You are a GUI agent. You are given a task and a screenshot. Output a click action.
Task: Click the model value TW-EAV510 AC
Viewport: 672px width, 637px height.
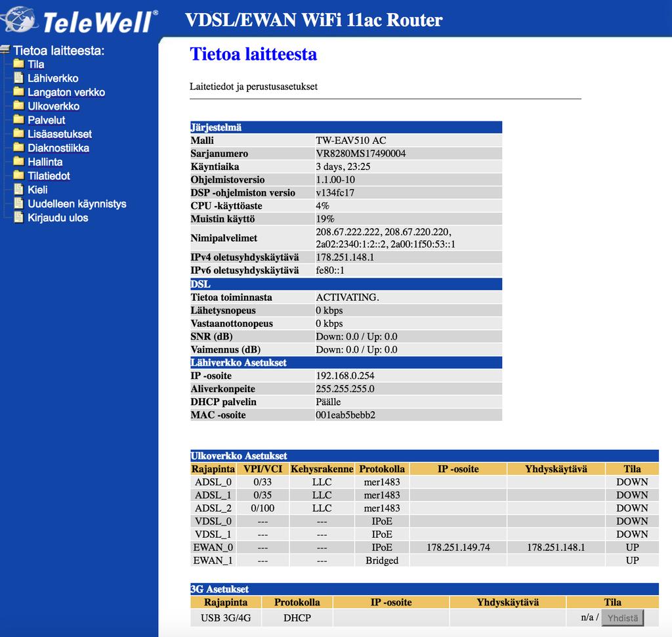[350, 141]
